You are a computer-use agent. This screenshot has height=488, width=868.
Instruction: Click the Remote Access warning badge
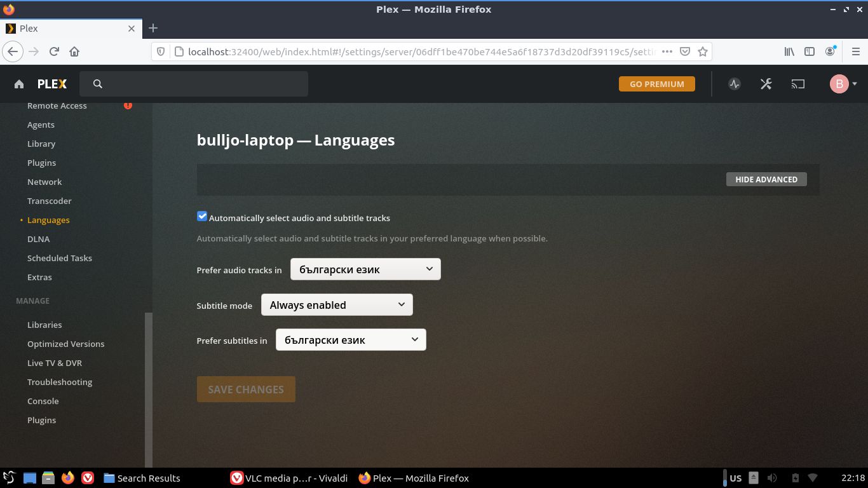click(x=128, y=105)
